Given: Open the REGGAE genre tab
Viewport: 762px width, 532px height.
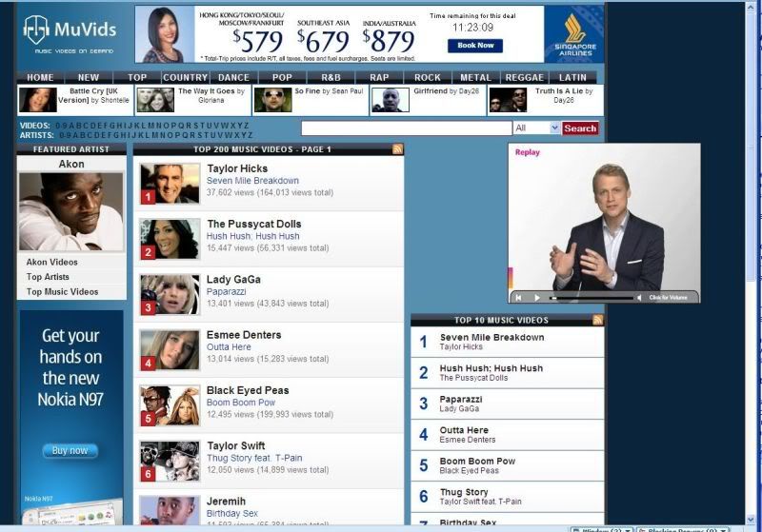Looking at the screenshot, I should point(524,78).
